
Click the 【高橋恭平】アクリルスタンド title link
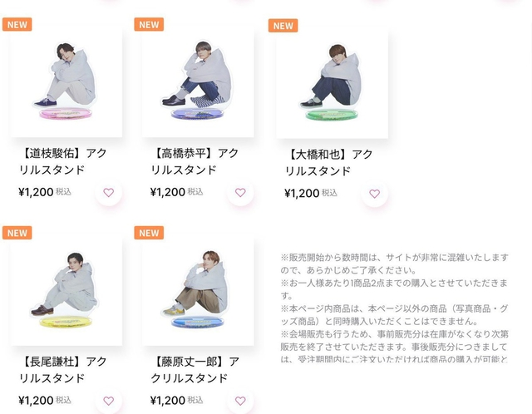click(195, 161)
